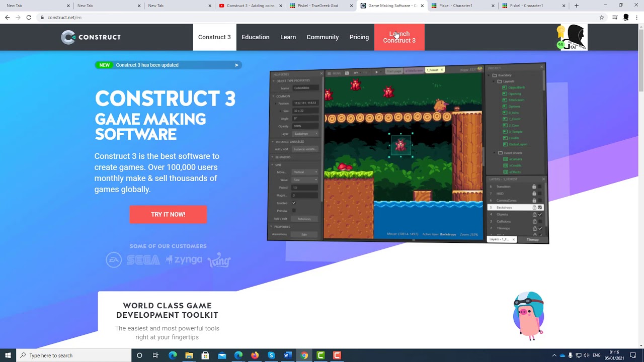This screenshot has height=362, width=644.
Task: Click the Windows taskbar search box
Action: (74, 355)
